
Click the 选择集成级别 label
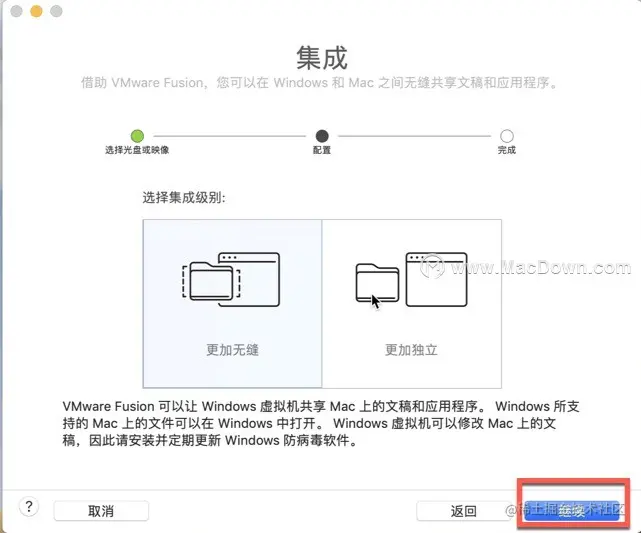[x=184, y=198]
